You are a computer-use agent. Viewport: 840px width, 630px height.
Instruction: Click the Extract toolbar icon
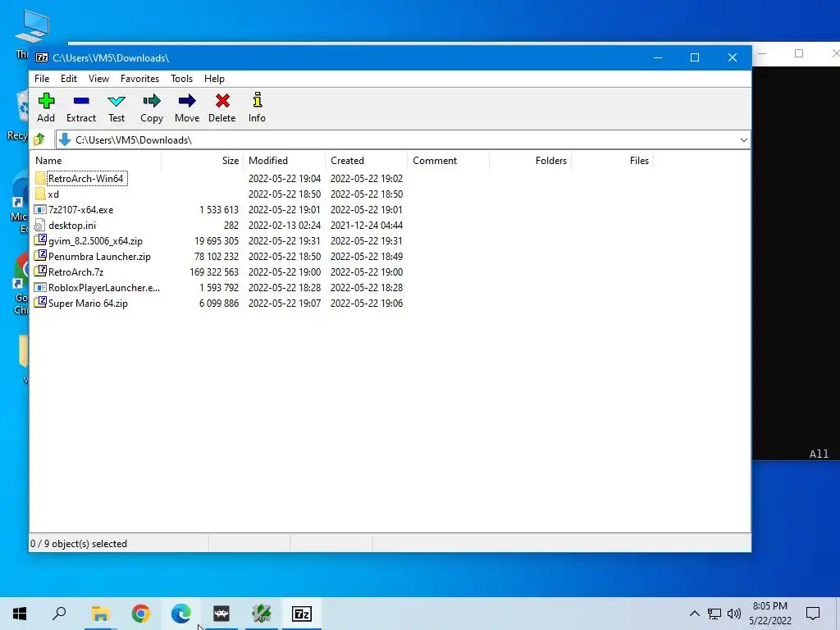(x=81, y=100)
